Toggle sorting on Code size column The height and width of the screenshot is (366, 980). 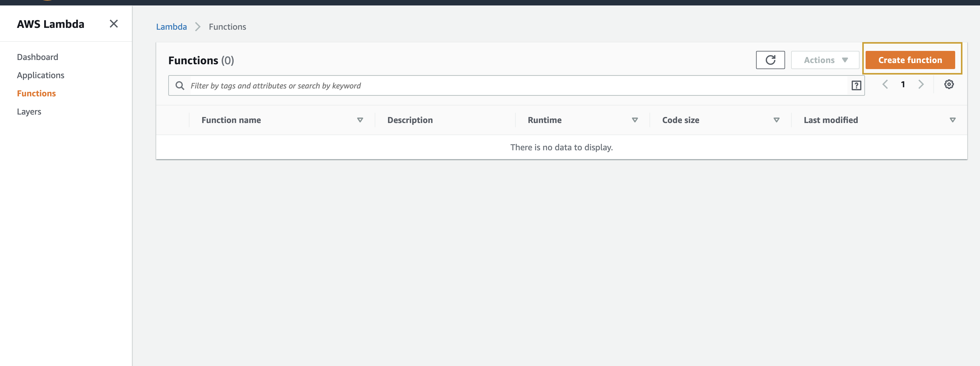click(777, 120)
